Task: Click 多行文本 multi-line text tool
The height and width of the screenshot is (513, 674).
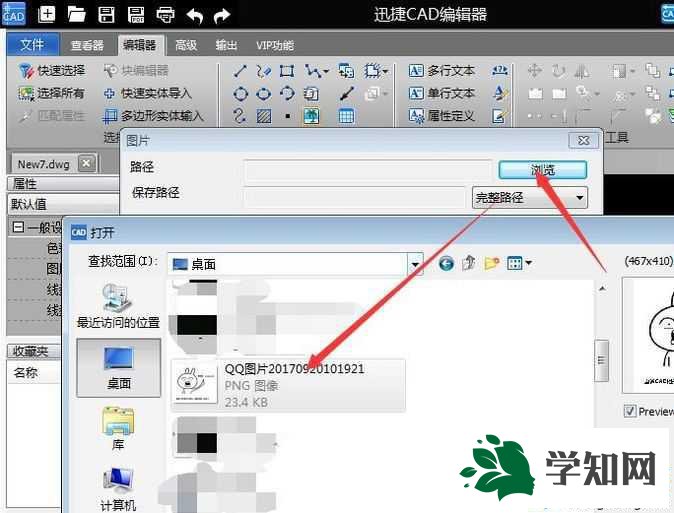Action: point(442,71)
